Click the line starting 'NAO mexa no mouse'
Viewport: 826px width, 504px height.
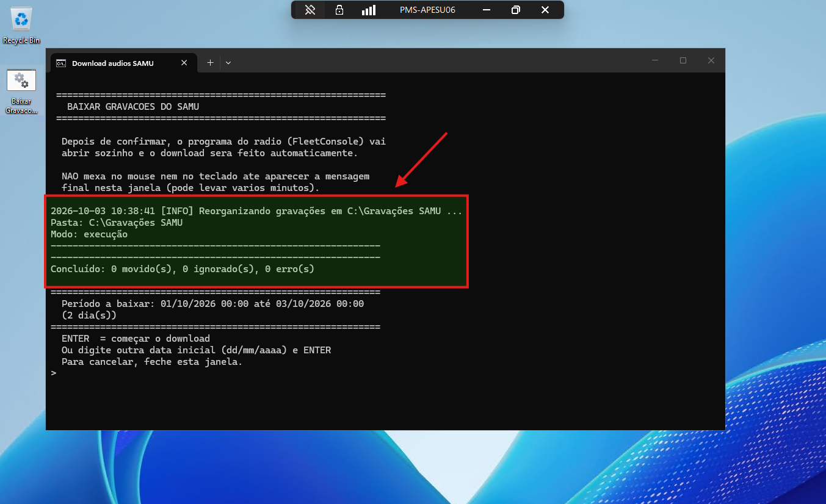click(x=216, y=176)
